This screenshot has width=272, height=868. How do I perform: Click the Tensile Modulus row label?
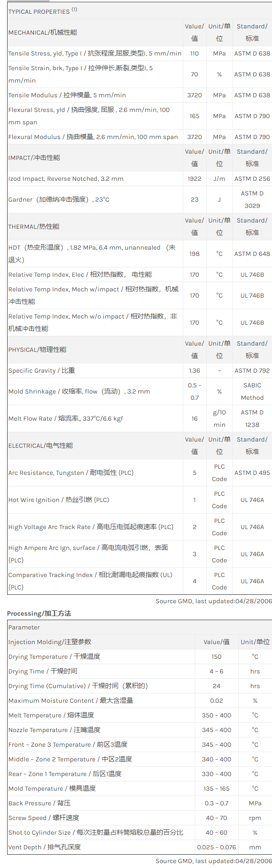67,95
